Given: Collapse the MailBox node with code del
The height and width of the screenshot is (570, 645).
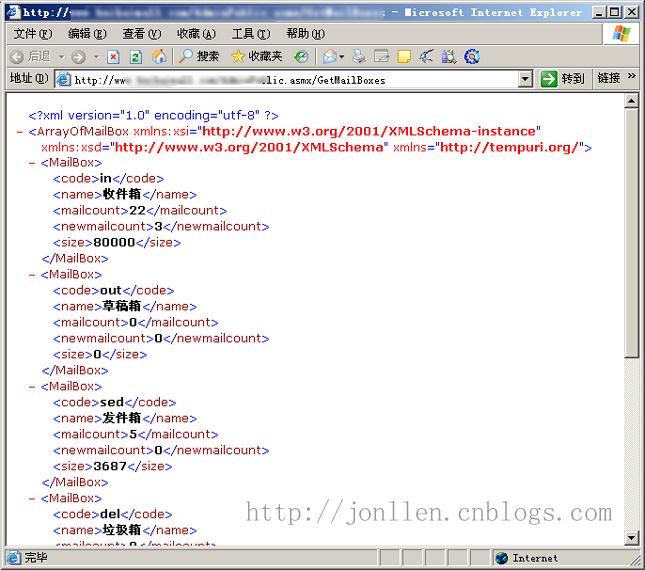Looking at the screenshot, I should pos(32,498).
